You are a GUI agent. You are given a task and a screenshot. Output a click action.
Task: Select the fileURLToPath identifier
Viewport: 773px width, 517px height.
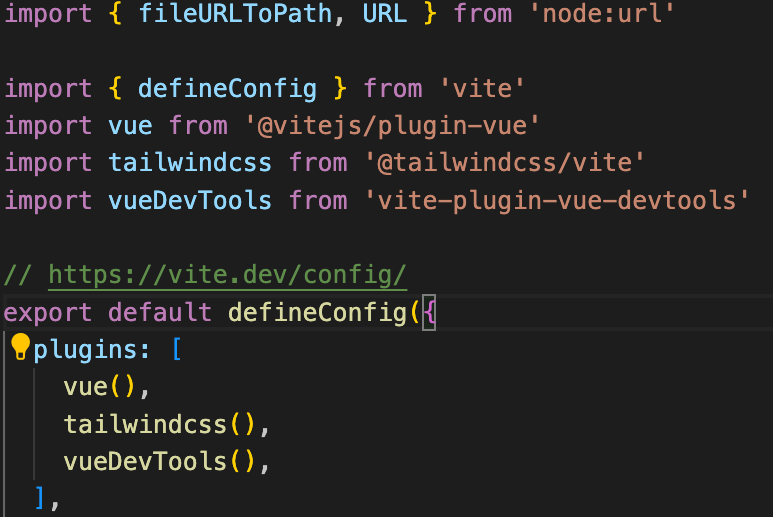[x=235, y=13]
